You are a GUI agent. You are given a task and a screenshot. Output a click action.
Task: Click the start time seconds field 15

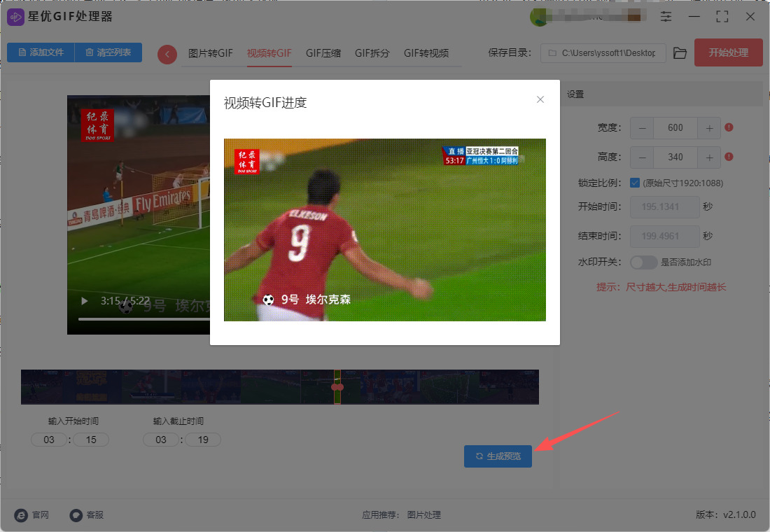[x=91, y=440]
